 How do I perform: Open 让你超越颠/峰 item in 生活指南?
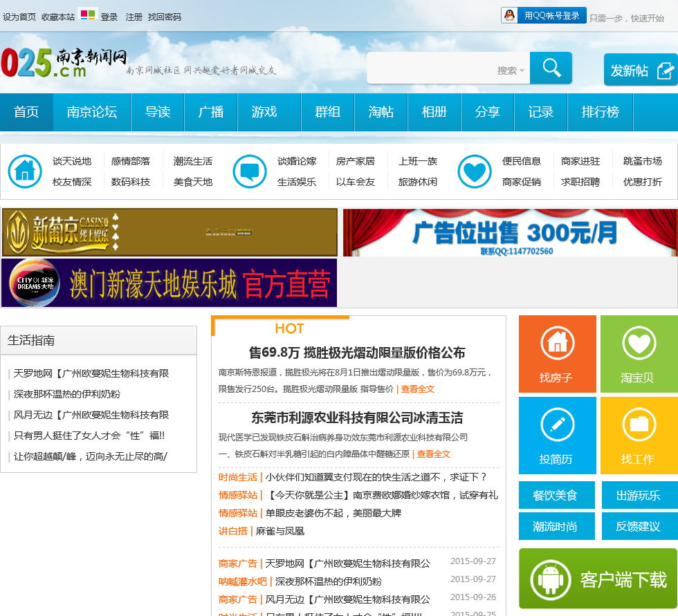[91, 456]
